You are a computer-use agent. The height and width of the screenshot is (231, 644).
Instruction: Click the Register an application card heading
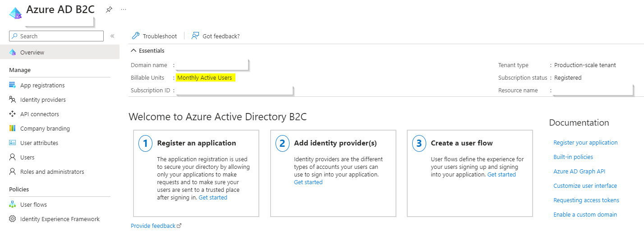pos(197,143)
